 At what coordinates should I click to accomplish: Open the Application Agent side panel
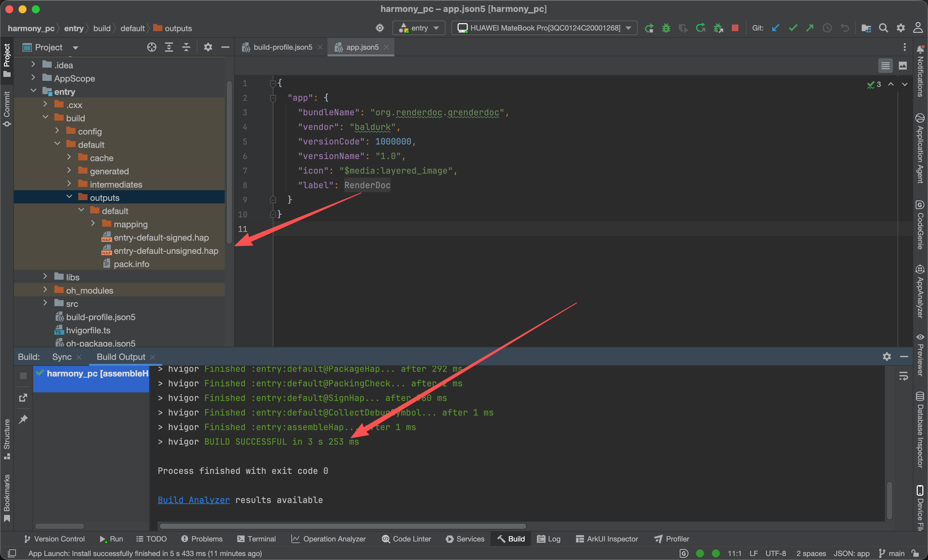[920, 148]
